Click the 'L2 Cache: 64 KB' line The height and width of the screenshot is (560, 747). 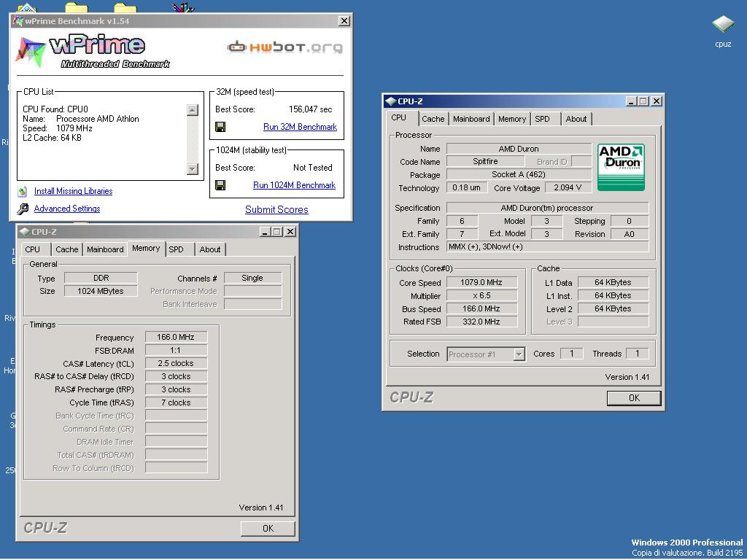(52, 138)
